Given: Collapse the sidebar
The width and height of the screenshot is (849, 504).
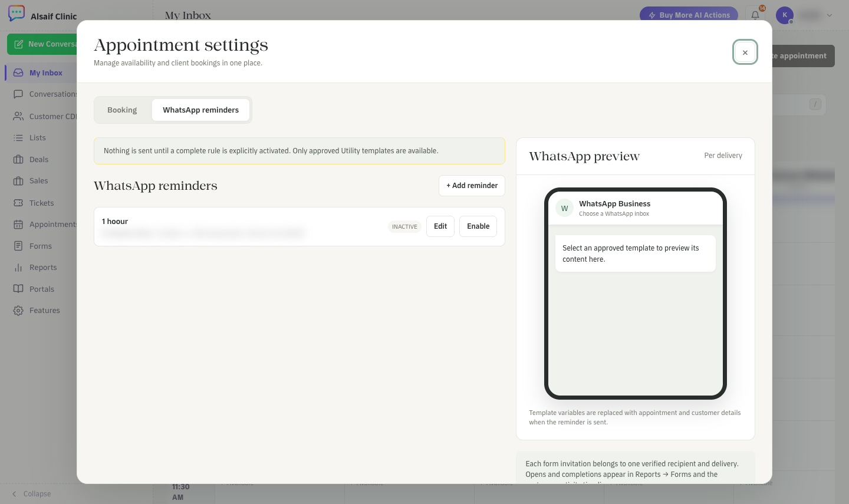Looking at the screenshot, I should (x=32, y=494).
